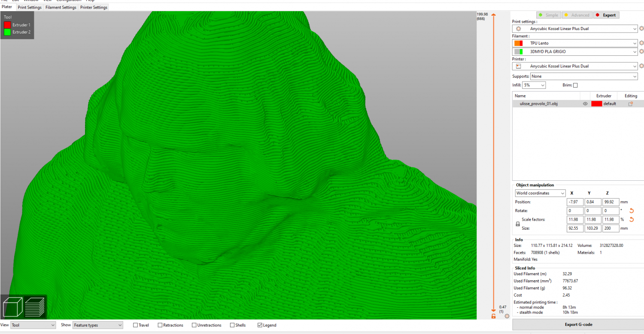The height and width of the screenshot is (334, 644).
Task: Expand the Infill percentage dropdown
Action: tap(534, 85)
